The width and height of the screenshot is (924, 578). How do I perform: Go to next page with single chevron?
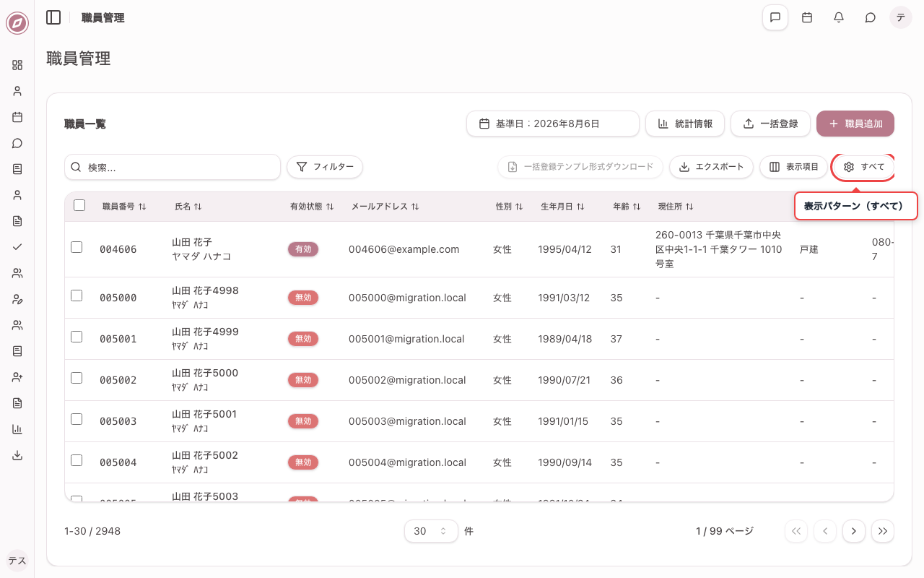(x=854, y=531)
